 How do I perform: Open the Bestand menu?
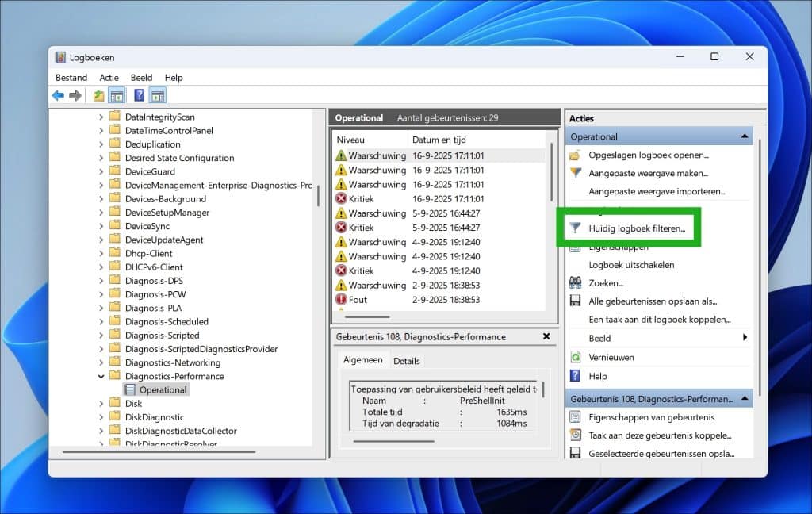point(71,77)
